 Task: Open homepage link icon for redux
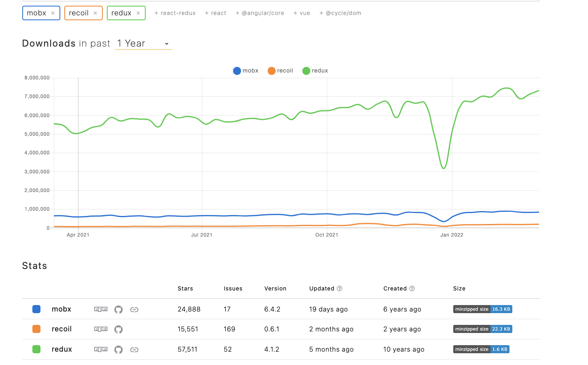(134, 350)
